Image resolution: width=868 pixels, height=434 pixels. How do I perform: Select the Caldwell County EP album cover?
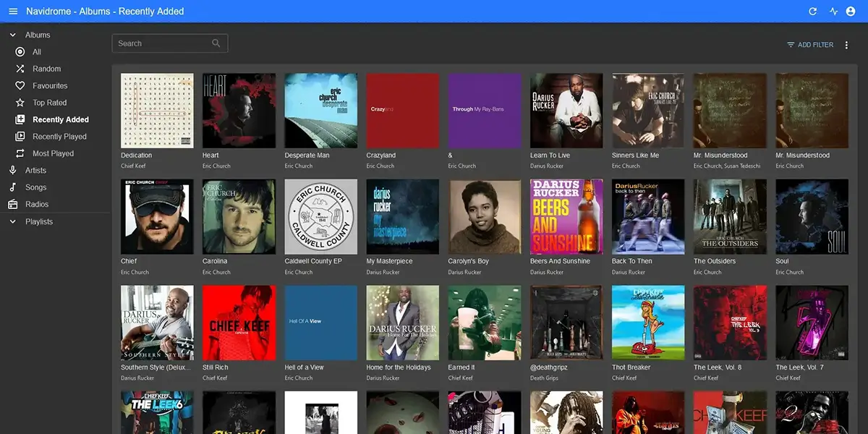coord(320,216)
